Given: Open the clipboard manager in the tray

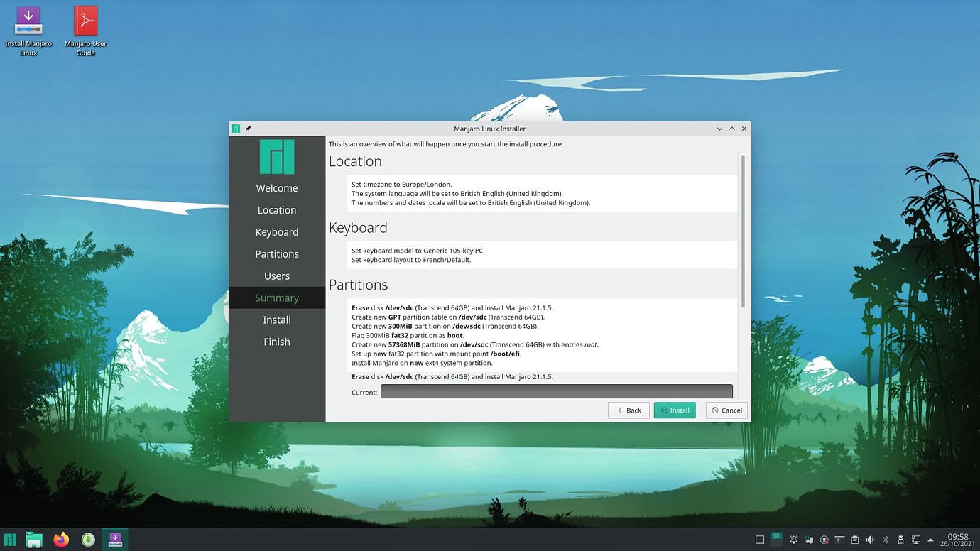Looking at the screenshot, I should (854, 540).
